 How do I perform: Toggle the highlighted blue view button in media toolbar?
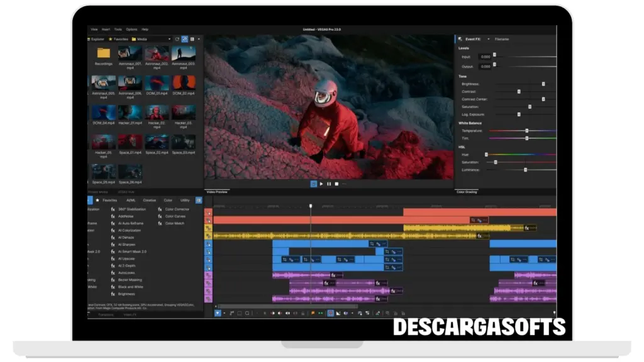[185, 39]
